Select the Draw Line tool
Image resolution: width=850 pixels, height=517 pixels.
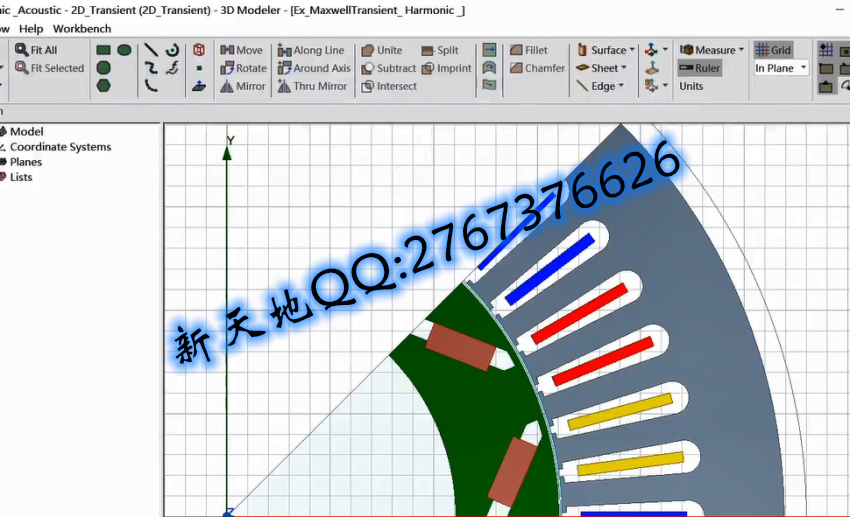[151, 50]
